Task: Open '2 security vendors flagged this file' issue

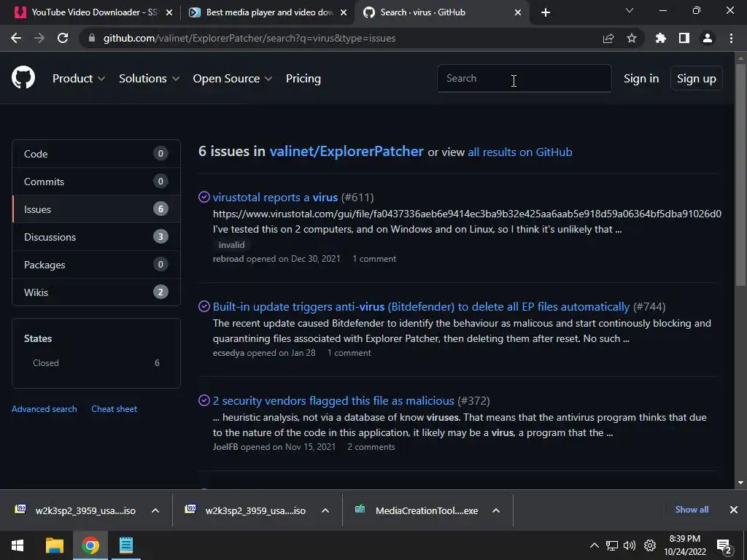Action: 333,401
